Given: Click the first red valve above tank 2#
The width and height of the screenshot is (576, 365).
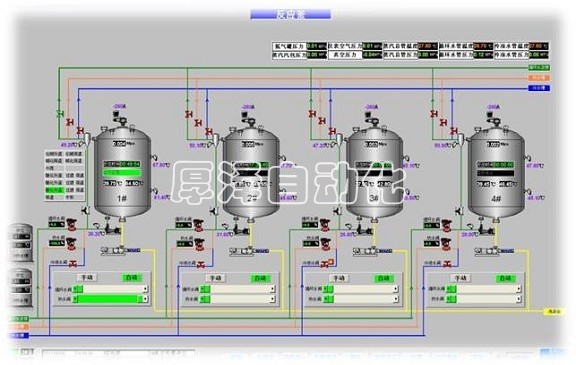Looking at the screenshot, I should coord(189,114).
